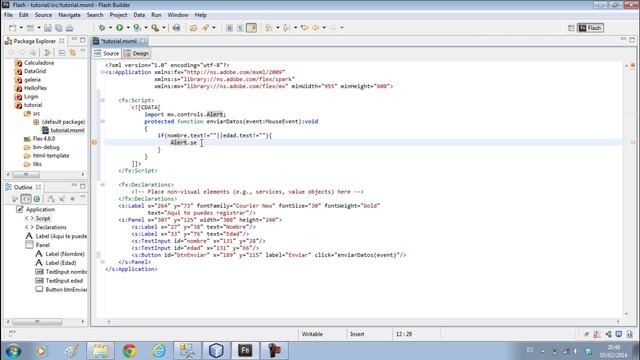640x360 pixels.
Task: Click the Flash Builder FB taskbar icon
Action: pyautogui.click(x=245, y=350)
